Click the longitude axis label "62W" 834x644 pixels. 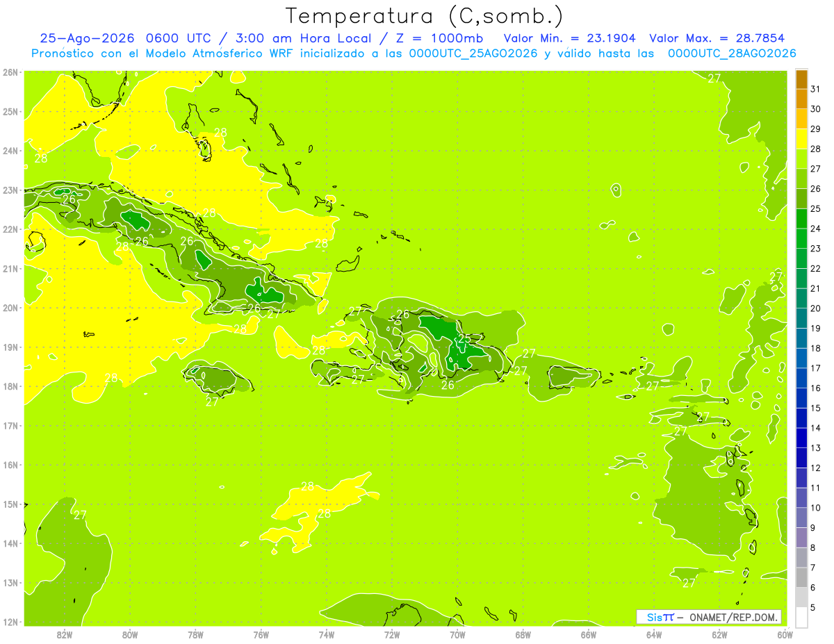(x=719, y=634)
